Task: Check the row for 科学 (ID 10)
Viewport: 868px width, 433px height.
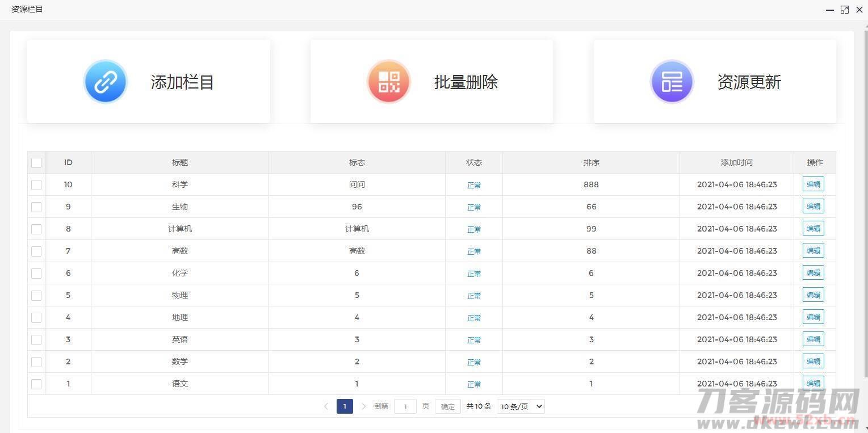Action: [36, 185]
